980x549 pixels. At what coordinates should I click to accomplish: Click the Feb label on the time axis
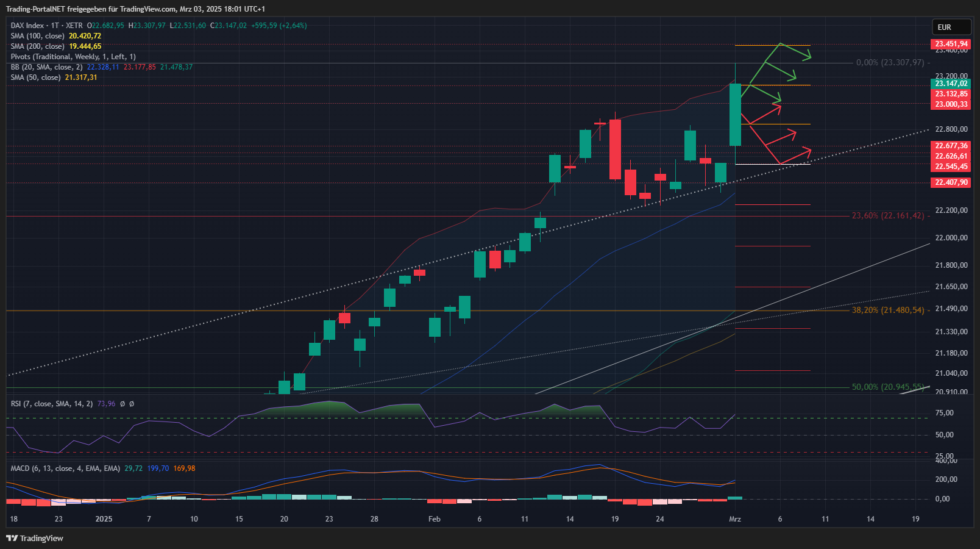coord(434,519)
